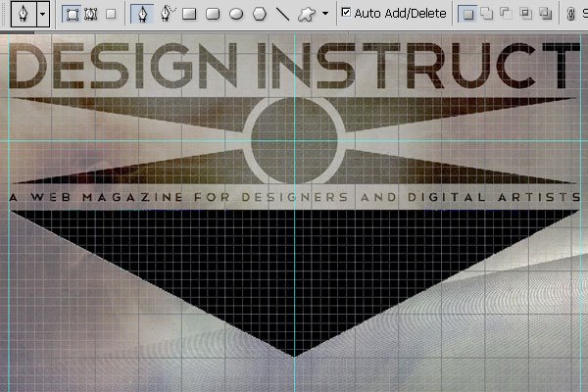Open the geometry options dropdown arrow

(325, 14)
